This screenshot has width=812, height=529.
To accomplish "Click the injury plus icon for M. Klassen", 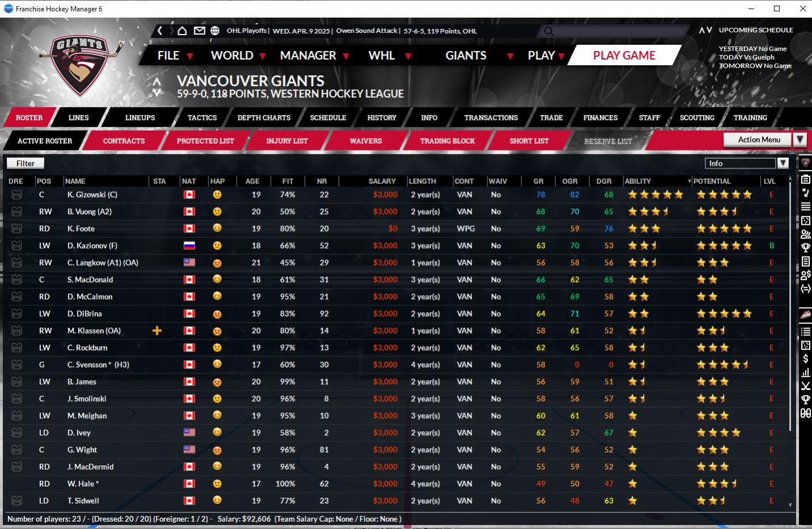I will coord(157,330).
